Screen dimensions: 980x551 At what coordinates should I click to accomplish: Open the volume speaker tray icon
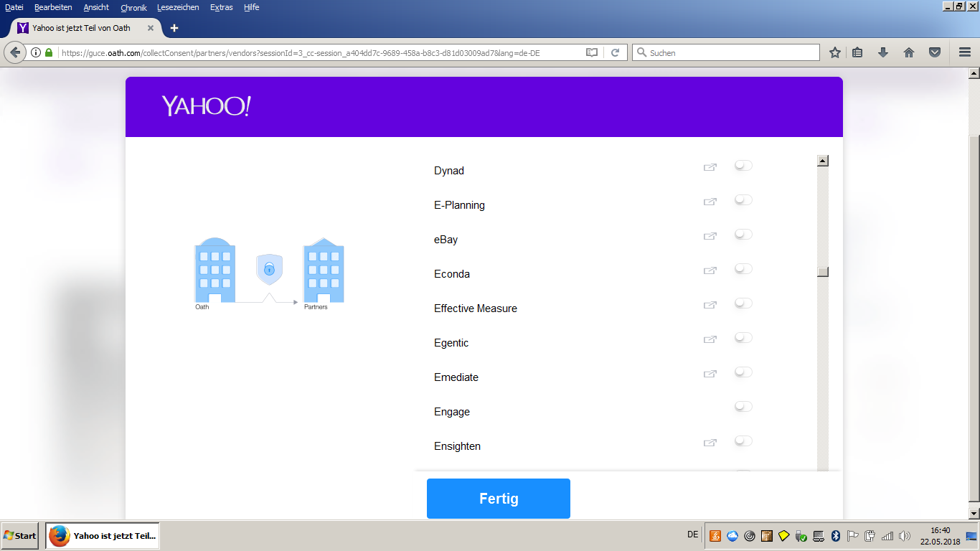coord(905,536)
